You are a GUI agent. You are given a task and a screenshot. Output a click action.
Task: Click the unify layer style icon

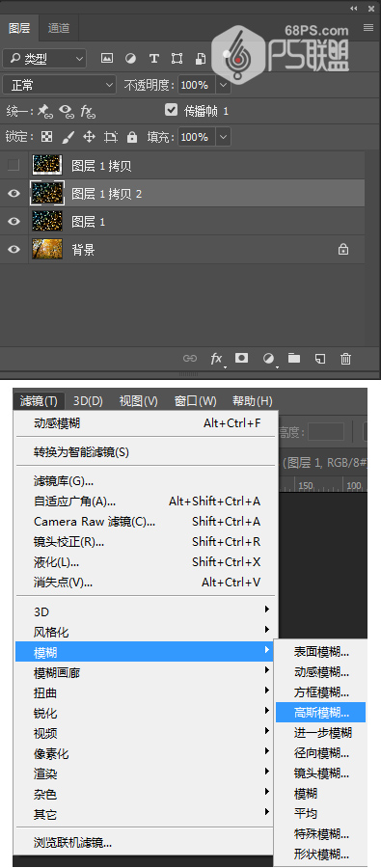click(88, 111)
